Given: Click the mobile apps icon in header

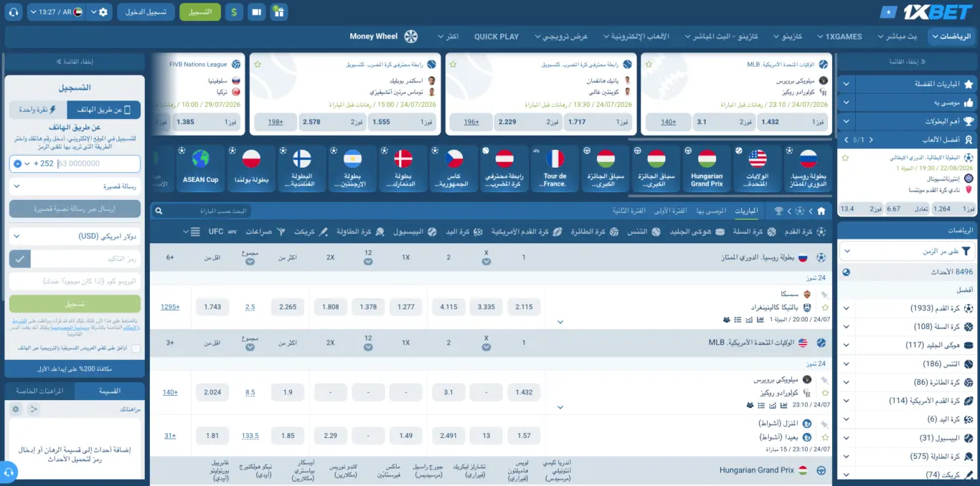Looking at the screenshot, I should (x=257, y=12).
